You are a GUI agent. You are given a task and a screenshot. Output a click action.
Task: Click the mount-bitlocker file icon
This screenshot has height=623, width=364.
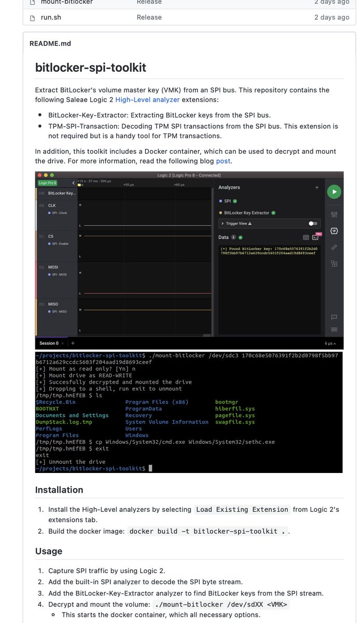click(32, 2)
